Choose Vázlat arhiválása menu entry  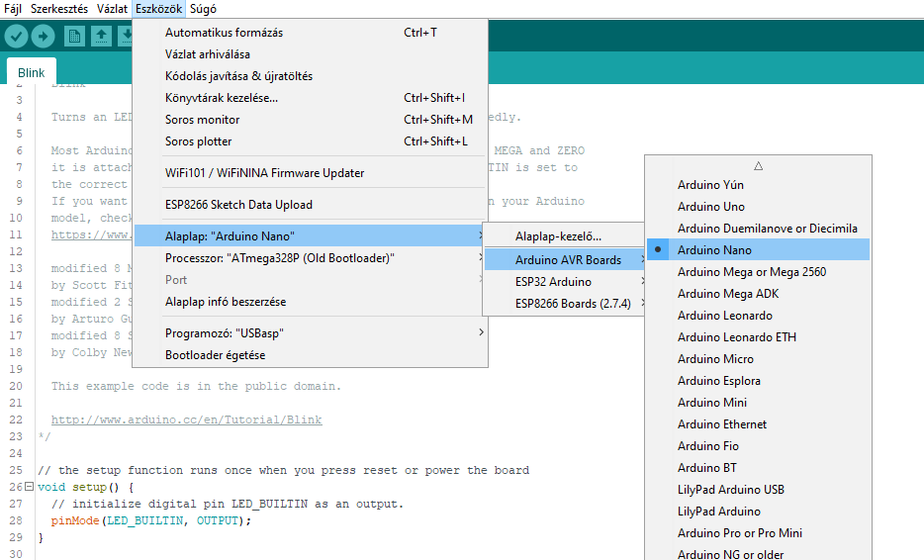tap(311, 54)
